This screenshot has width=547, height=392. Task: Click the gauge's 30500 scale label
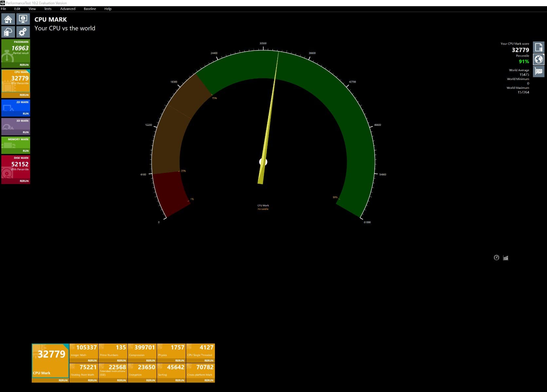[263, 43]
